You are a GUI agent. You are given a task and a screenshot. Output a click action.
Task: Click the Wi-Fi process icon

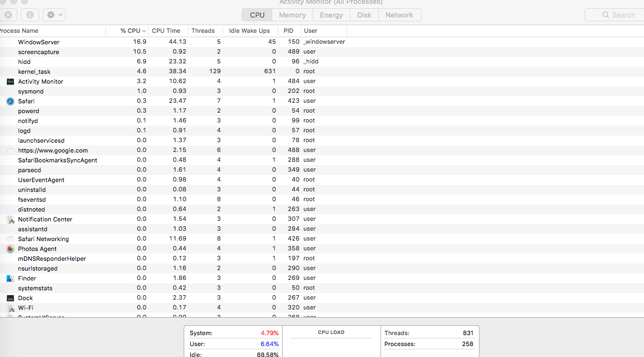pyautogui.click(x=10, y=308)
